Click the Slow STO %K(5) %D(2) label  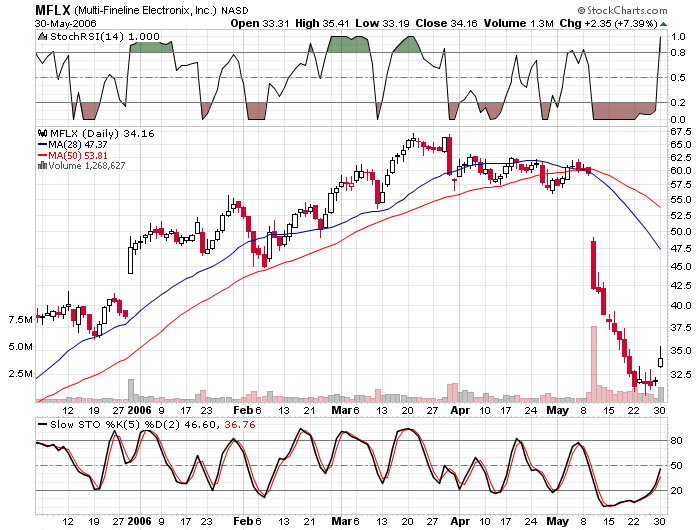(115, 424)
